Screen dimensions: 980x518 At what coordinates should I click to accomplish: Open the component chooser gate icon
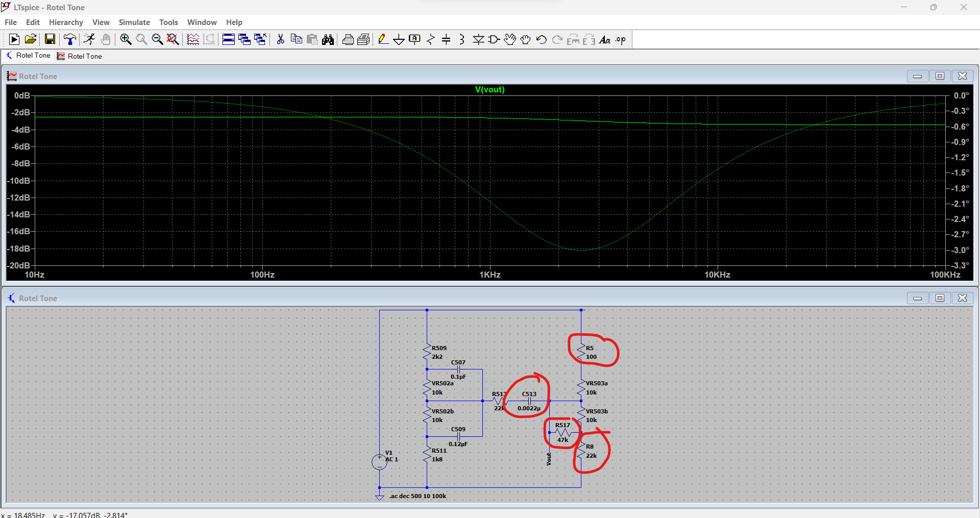(x=494, y=39)
